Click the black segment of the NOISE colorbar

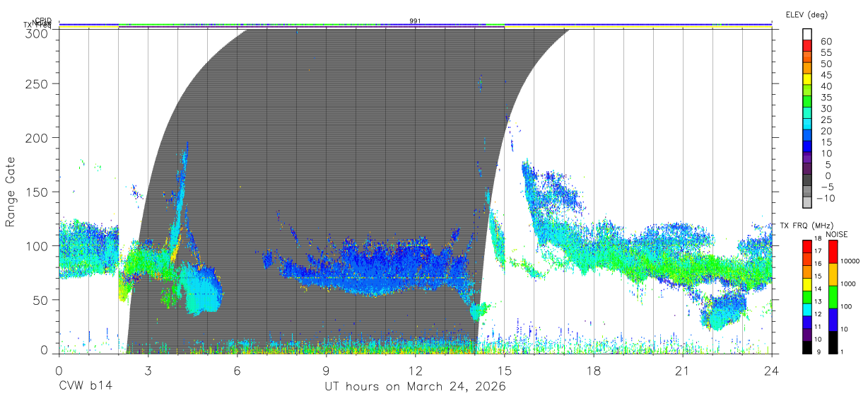(x=833, y=341)
